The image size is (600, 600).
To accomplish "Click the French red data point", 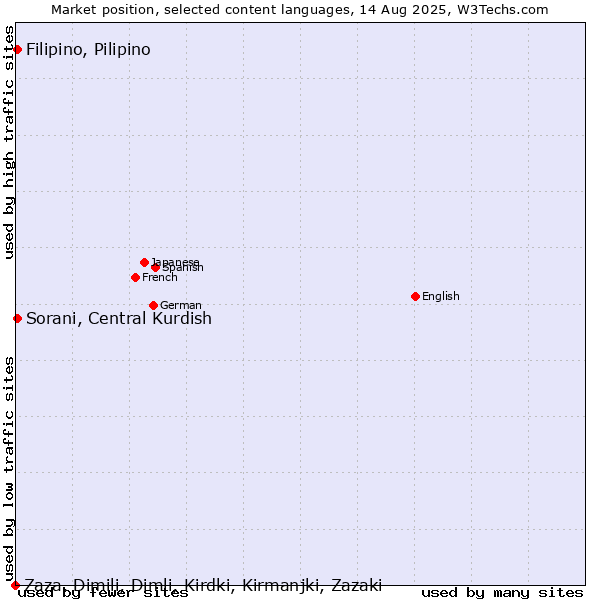I will tap(135, 277).
